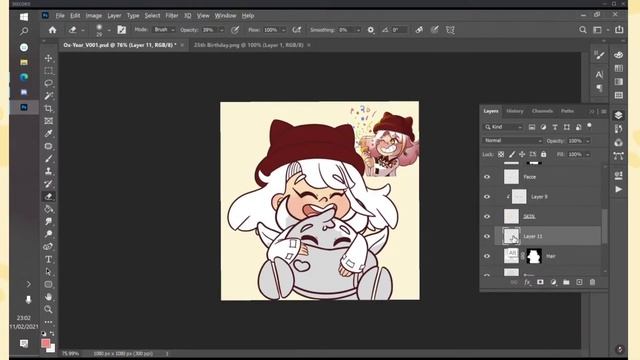640x360 pixels.
Task: Create a new group folder in Layers panel
Action: pos(566,282)
